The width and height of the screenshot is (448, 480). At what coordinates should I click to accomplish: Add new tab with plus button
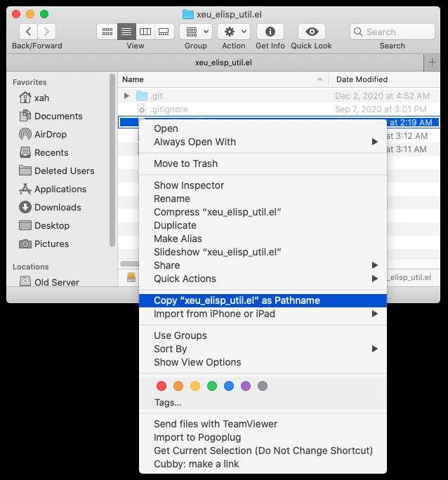[432, 62]
